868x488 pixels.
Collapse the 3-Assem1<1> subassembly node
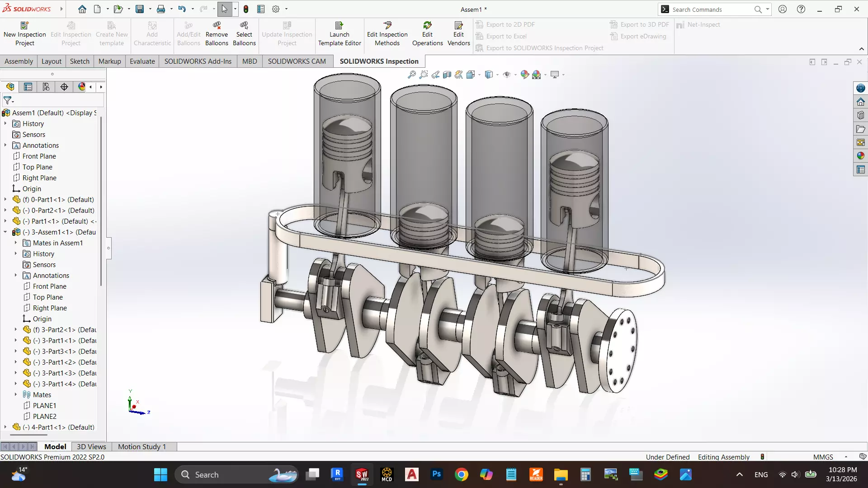[x=5, y=232]
